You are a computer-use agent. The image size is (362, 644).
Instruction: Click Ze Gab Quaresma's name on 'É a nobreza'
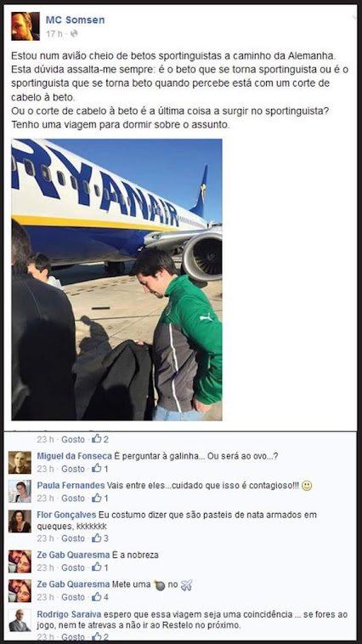coord(73,556)
